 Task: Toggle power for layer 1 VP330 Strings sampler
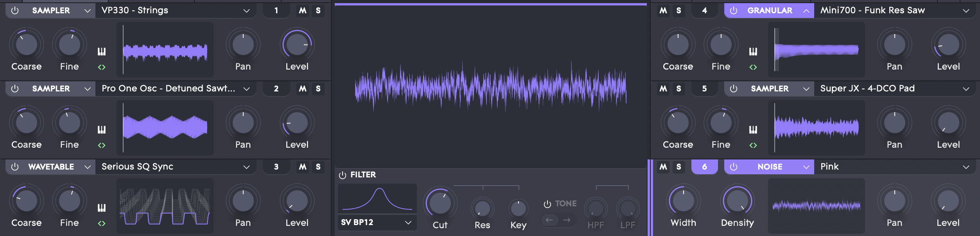[15, 11]
